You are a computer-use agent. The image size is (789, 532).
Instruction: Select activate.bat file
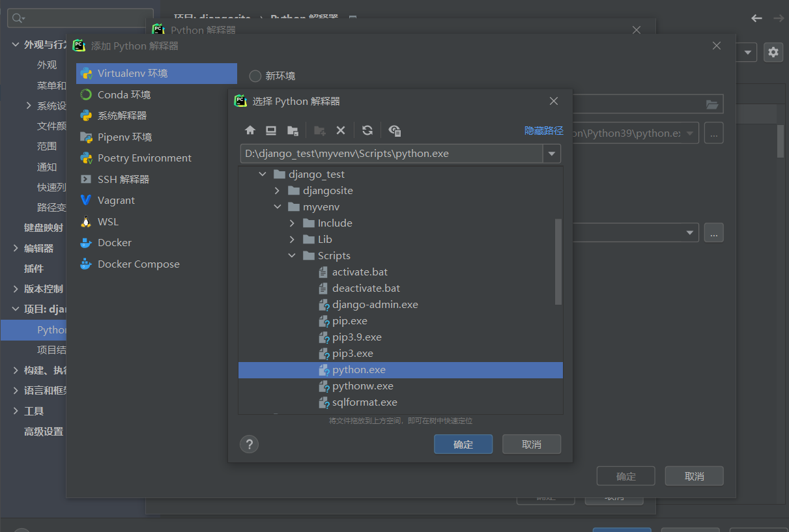(360, 272)
